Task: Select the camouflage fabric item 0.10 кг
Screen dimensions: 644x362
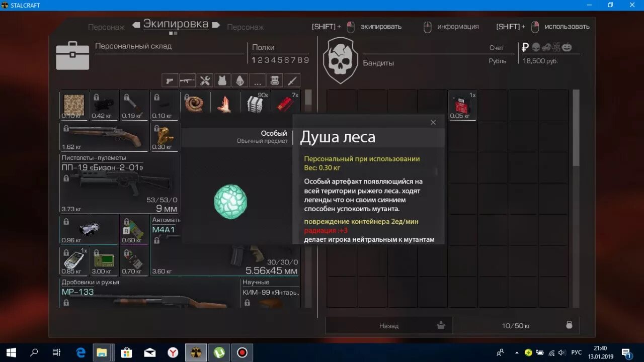Action: (74, 106)
